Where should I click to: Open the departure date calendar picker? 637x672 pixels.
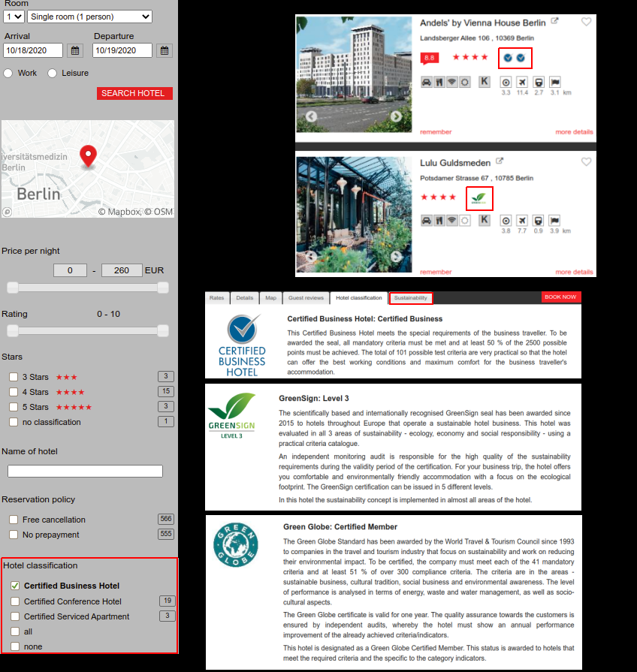pos(165,50)
